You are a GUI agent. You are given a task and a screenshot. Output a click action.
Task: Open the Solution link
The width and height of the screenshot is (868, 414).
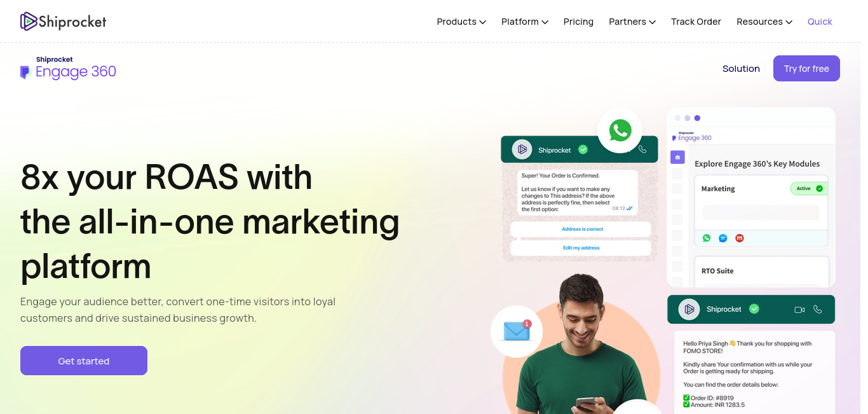[x=741, y=69]
